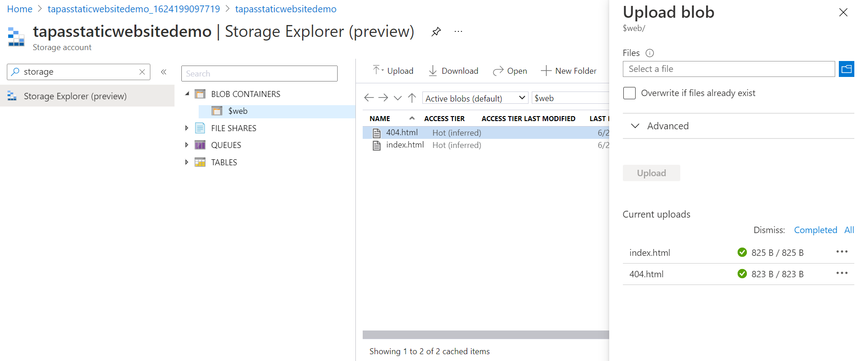Click the 404.html file icon
This screenshot has height=361, width=868.
tap(376, 133)
